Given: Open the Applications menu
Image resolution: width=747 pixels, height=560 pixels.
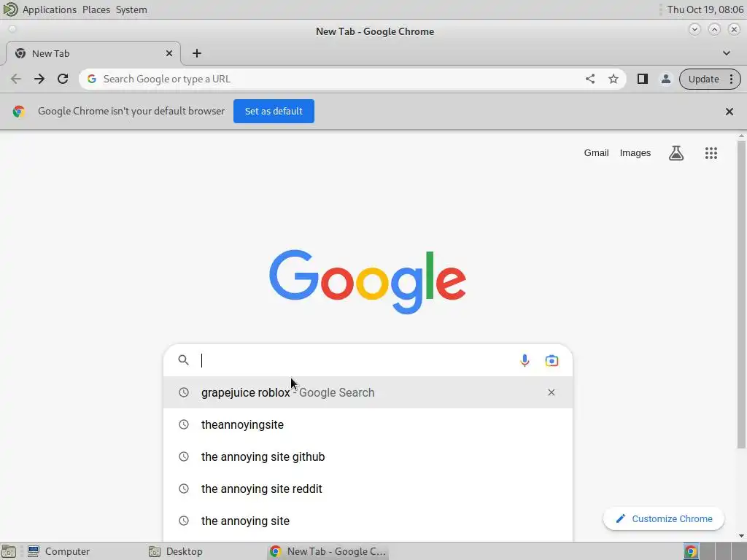Looking at the screenshot, I should (x=49, y=9).
